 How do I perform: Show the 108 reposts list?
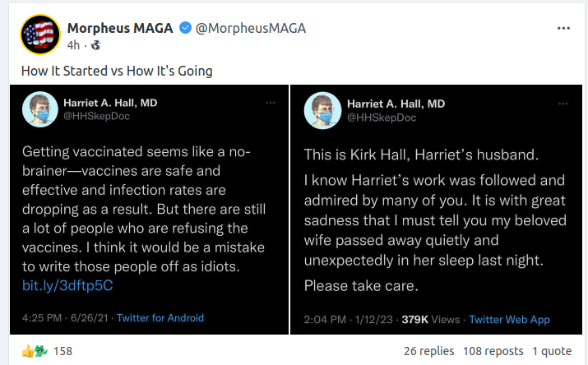(x=492, y=351)
